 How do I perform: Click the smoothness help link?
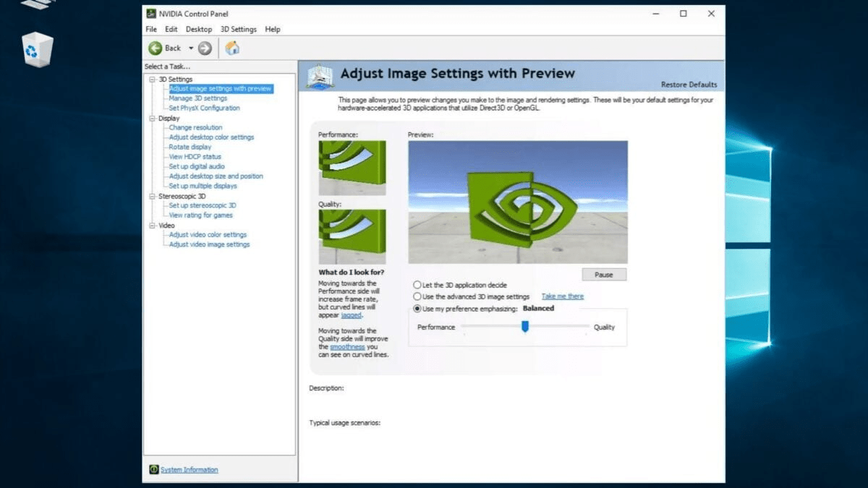[x=347, y=347]
